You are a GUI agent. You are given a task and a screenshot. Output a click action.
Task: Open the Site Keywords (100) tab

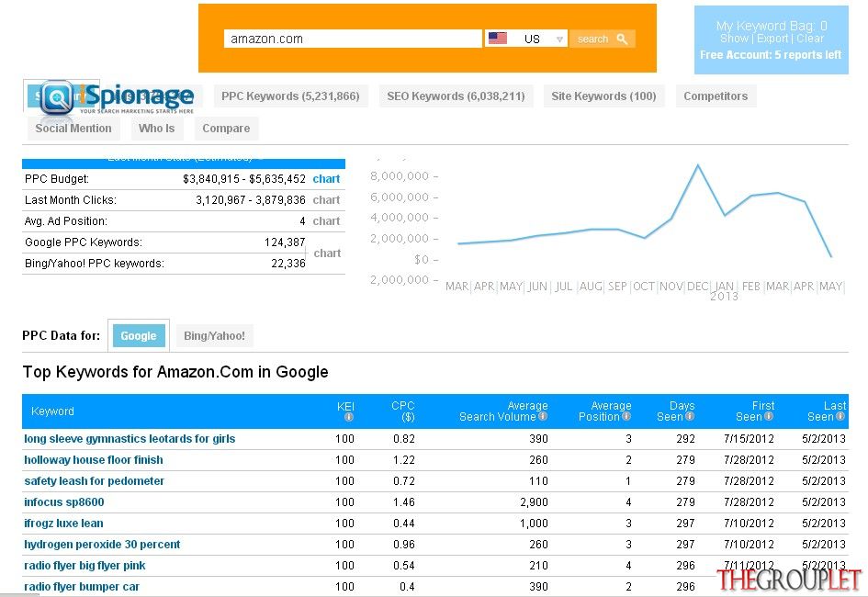pyautogui.click(x=604, y=96)
